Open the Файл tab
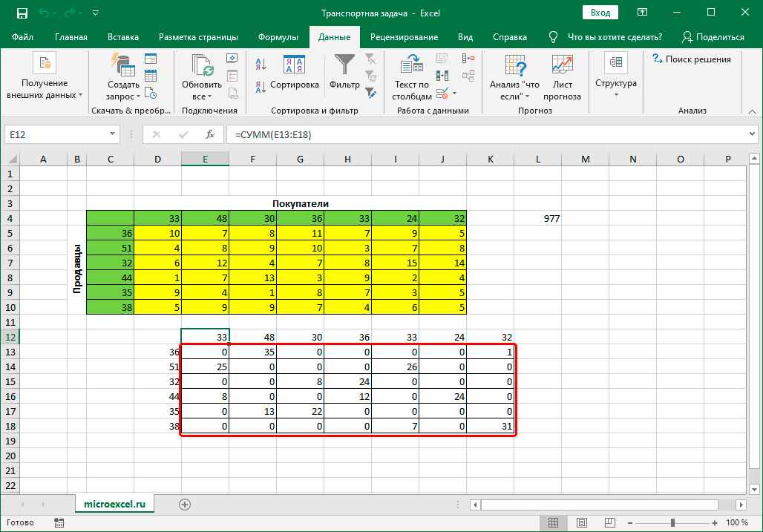The height and width of the screenshot is (532, 763). click(x=22, y=37)
